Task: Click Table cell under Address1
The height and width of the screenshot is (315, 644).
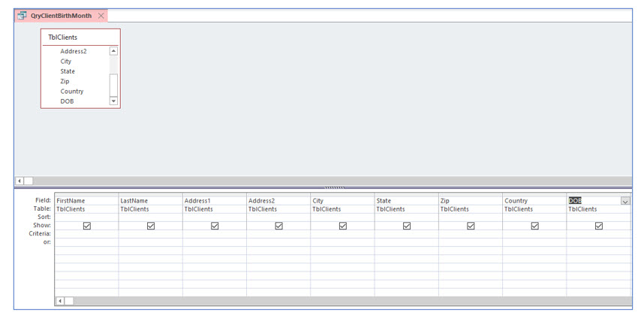Action: click(215, 209)
